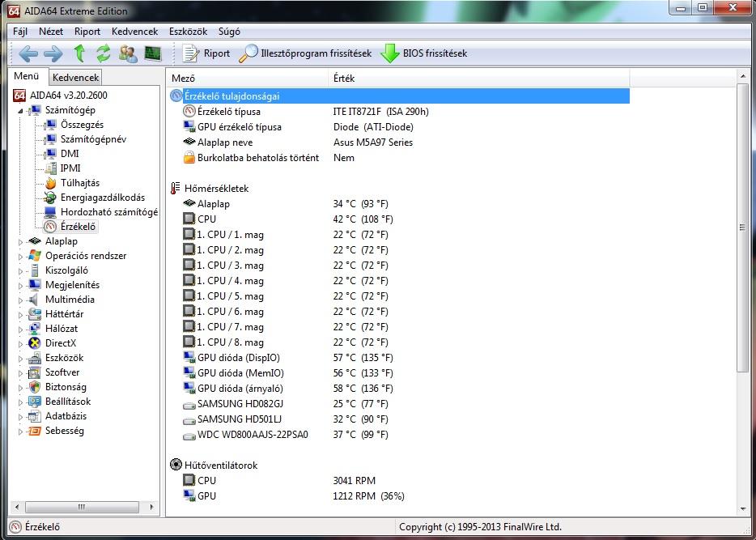Screen dimensions: 756x540
Task: Select the Sebesség benchmark icon
Action: point(35,431)
